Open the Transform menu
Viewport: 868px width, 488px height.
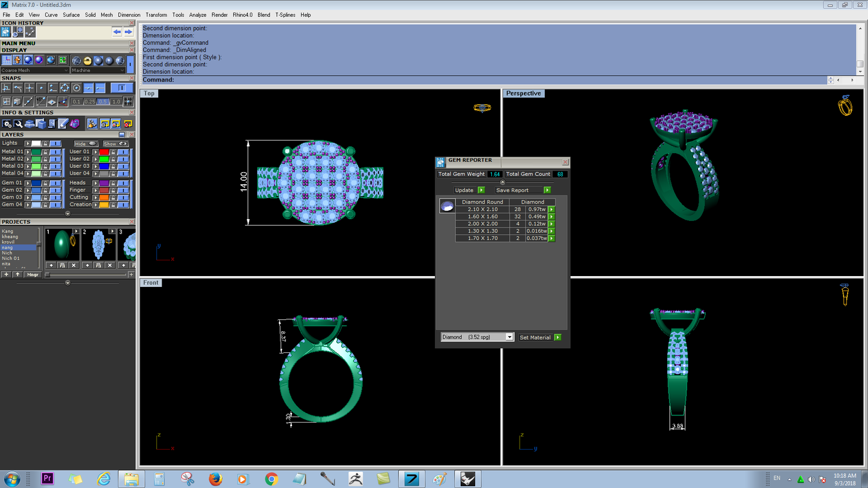pyautogui.click(x=156, y=15)
